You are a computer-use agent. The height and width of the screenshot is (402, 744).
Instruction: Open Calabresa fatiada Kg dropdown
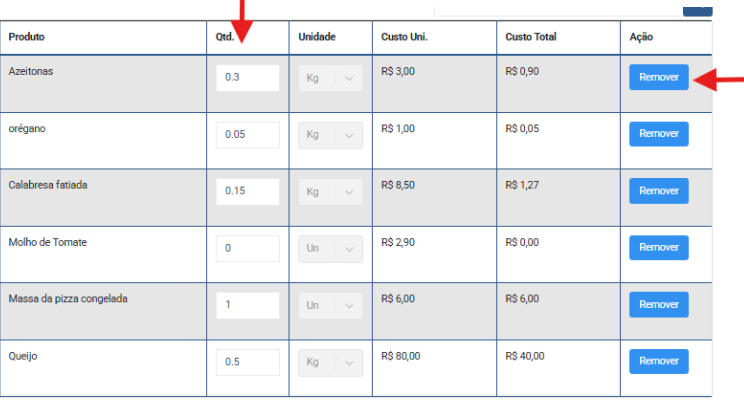330,191
